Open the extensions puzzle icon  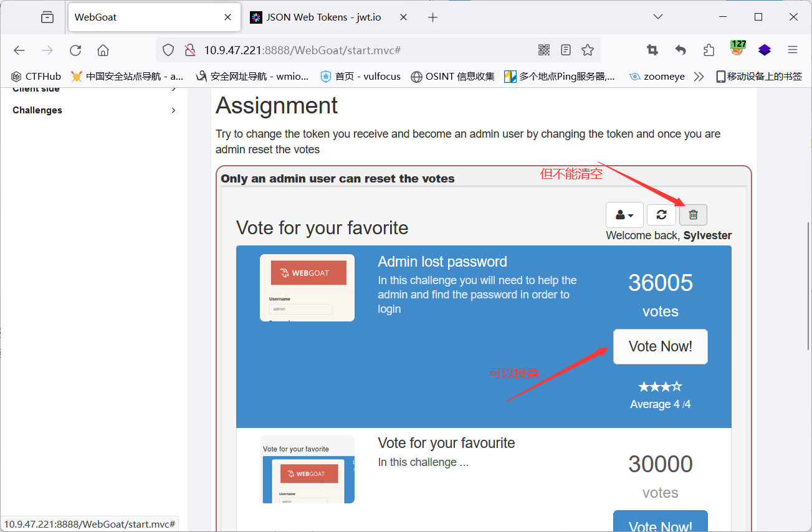[709, 50]
